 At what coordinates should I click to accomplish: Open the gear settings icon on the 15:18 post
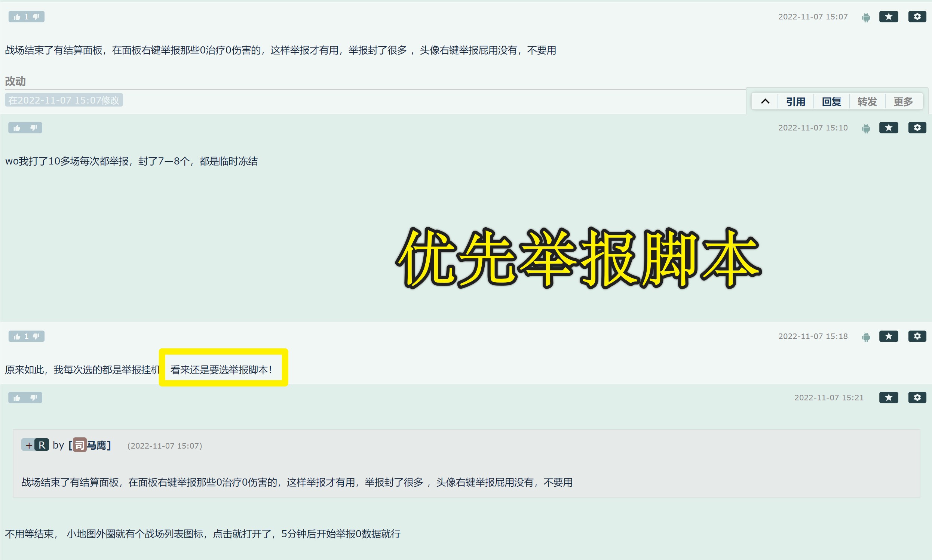pyautogui.click(x=917, y=336)
